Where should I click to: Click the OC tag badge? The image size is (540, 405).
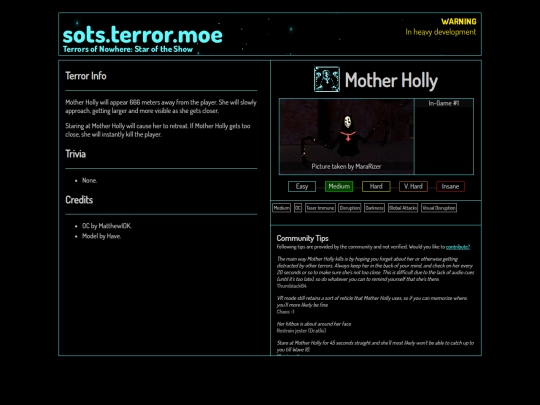tap(298, 208)
